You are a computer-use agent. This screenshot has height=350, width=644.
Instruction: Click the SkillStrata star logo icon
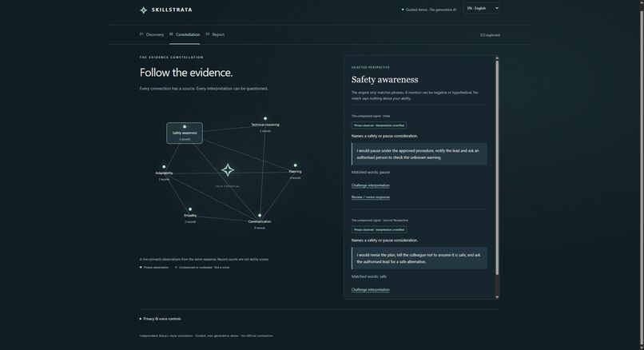point(143,10)
